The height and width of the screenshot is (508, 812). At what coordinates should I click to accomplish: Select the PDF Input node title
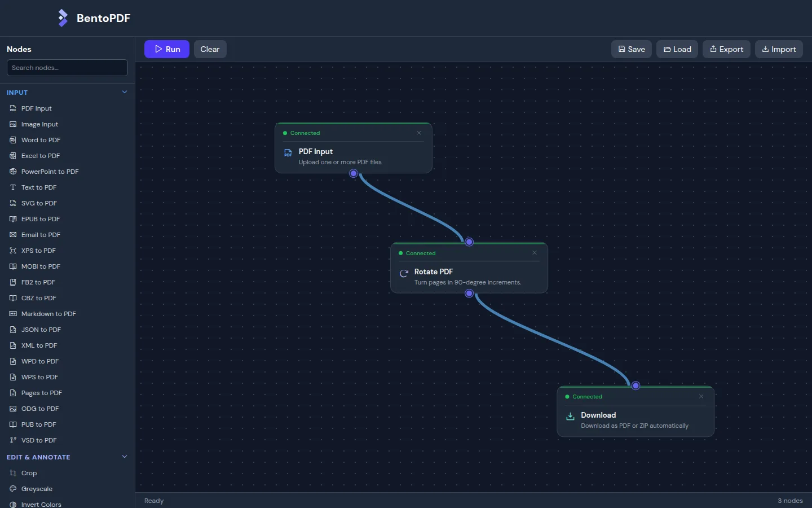316,151
